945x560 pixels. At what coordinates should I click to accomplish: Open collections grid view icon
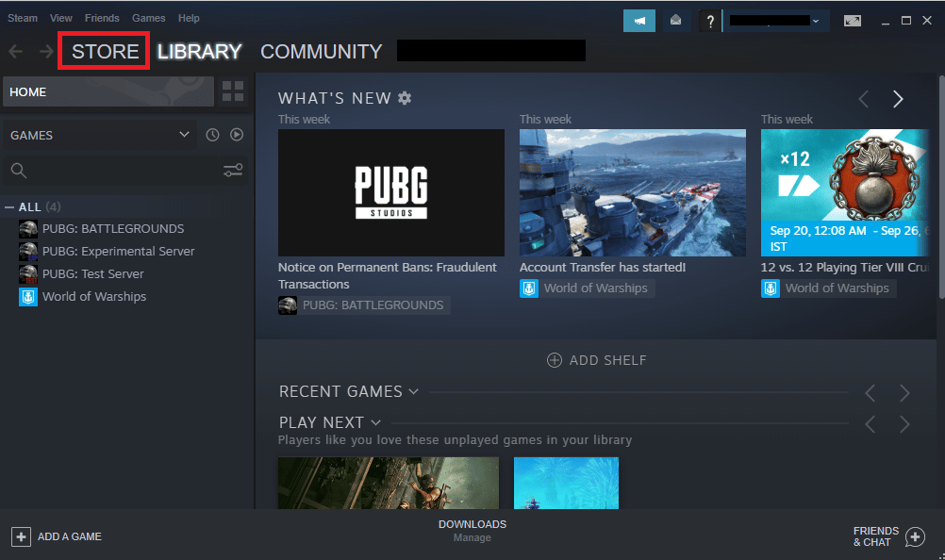[233, 91]
